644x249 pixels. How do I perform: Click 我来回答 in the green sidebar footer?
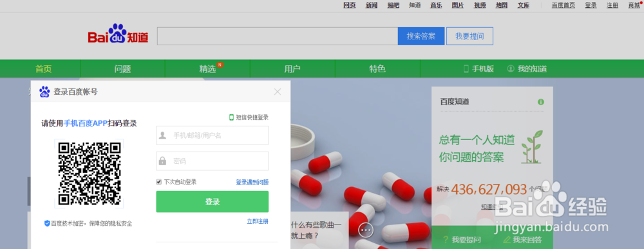(x=527, y=239)
